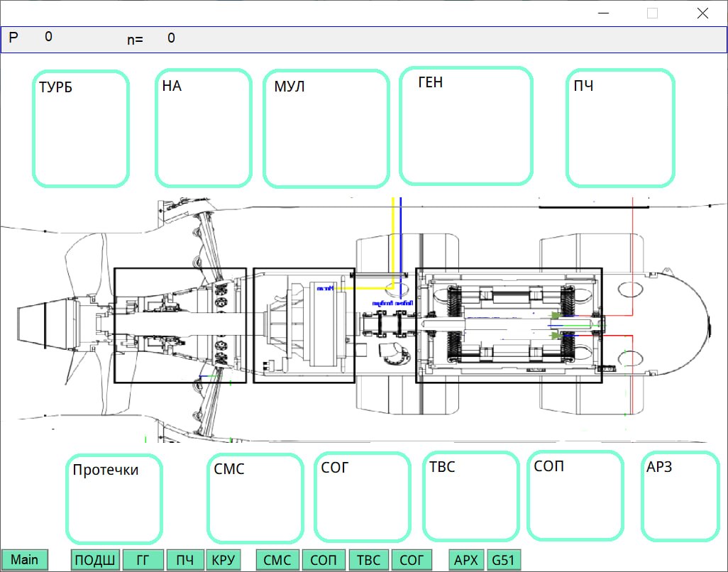Open the СОГ bottom bar button
728x572 pixels.
click(412, 560)
